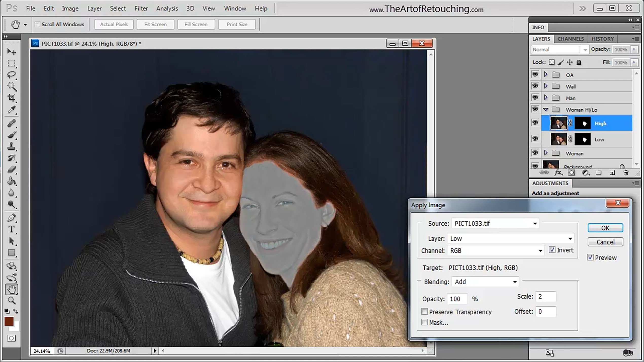Click Cancel to dismiss Apply Image
This screenshot has height=362, width=644.
pyautogui.click(x=605, y=242)
